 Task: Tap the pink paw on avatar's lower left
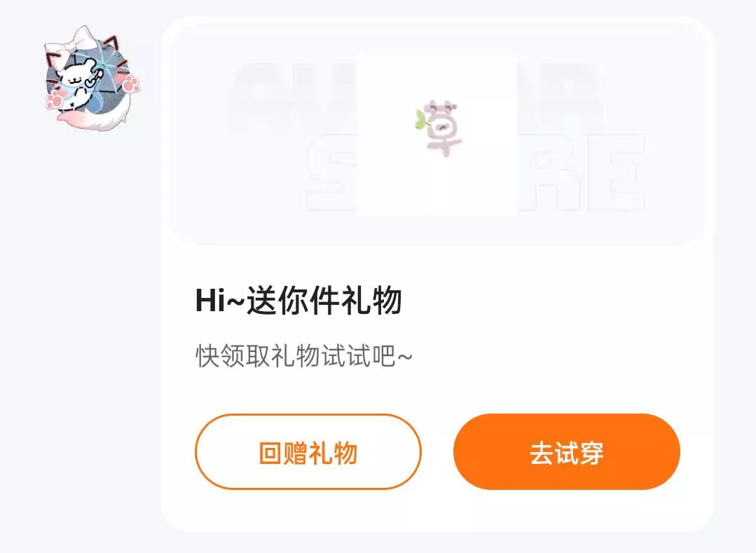pos(54,101)
